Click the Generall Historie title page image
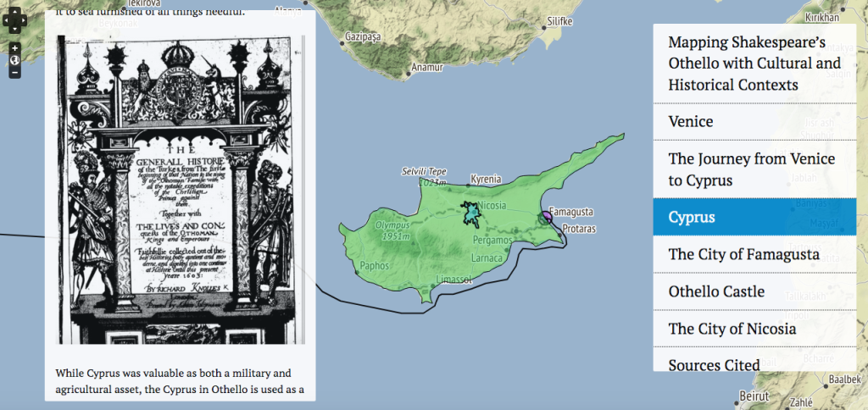Screen dimensions: 868x410 (x=181, y=191)
